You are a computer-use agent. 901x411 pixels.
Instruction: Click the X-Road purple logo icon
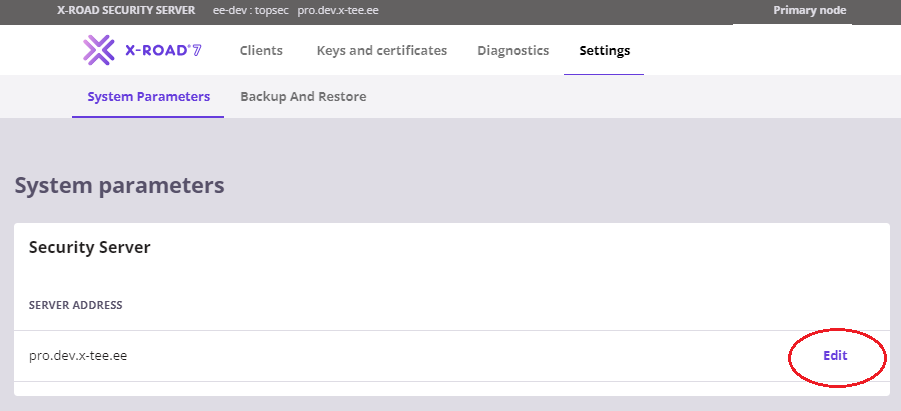click(98, 50)
